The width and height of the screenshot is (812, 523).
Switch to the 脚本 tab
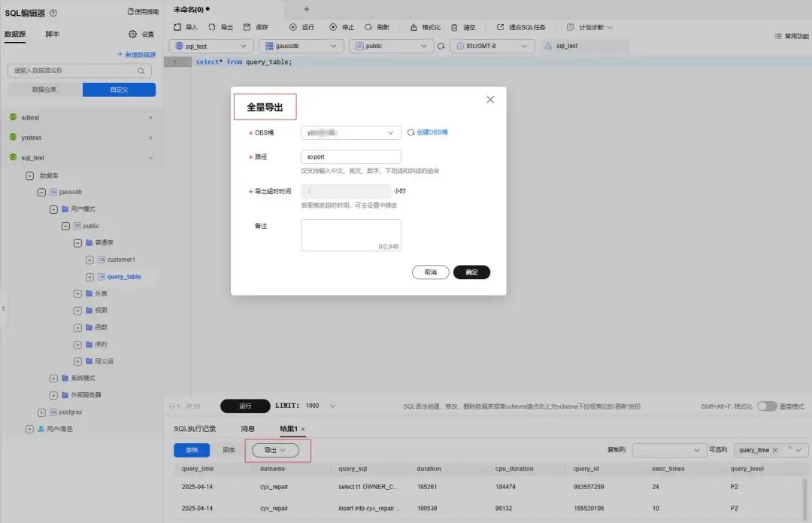tap(53, 35)
